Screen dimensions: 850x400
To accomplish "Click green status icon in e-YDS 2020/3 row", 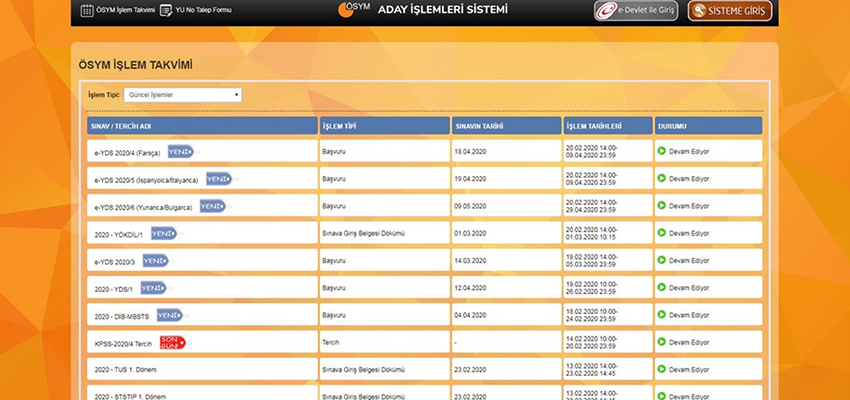I will pyautogui.click(x=661, y=260).
